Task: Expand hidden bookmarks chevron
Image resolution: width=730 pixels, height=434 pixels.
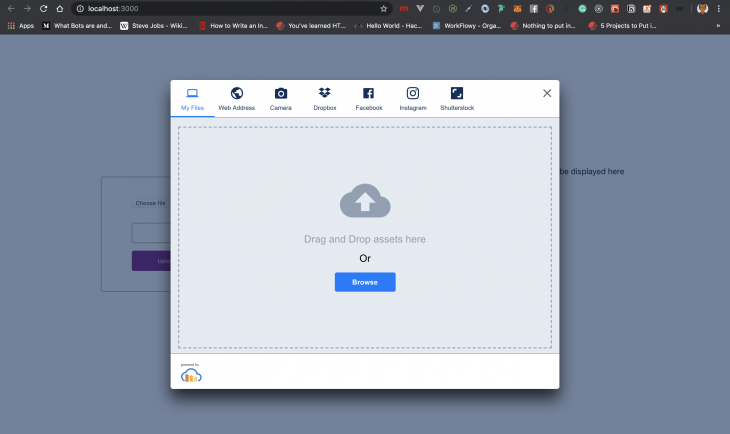Action: point(717,25)
